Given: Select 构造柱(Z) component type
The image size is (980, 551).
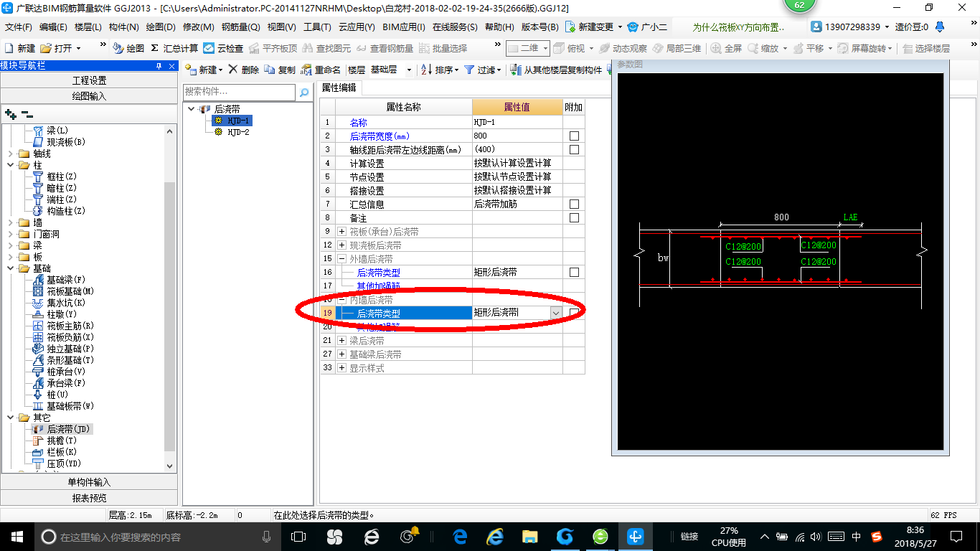Looking at the screenshot, I should [x=59, y=211].
